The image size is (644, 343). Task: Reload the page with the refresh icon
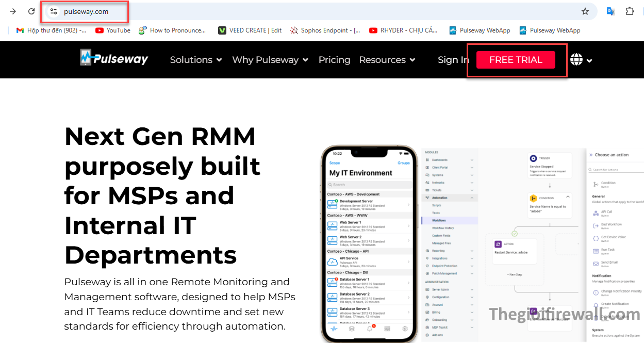pos(31,11)
